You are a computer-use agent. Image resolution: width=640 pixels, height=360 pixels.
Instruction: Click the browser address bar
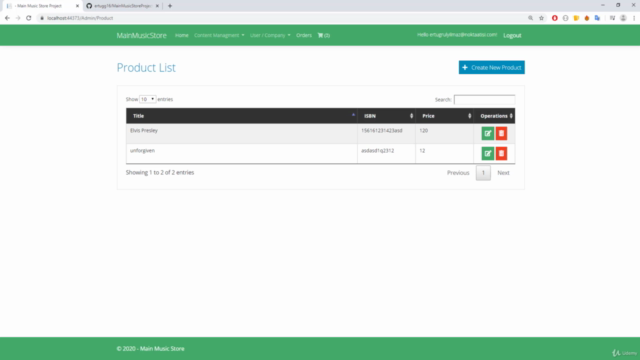point(282,18)
